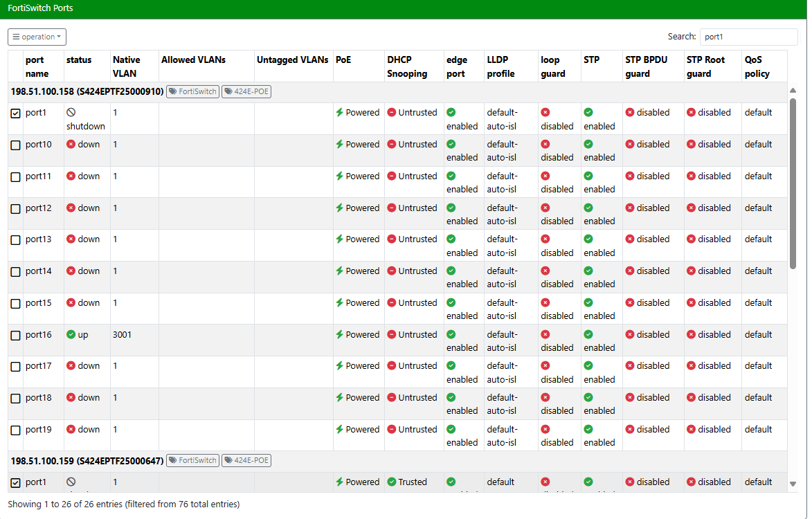
Task: Click the green Trusted icon in last row
Action: [392, 482]
